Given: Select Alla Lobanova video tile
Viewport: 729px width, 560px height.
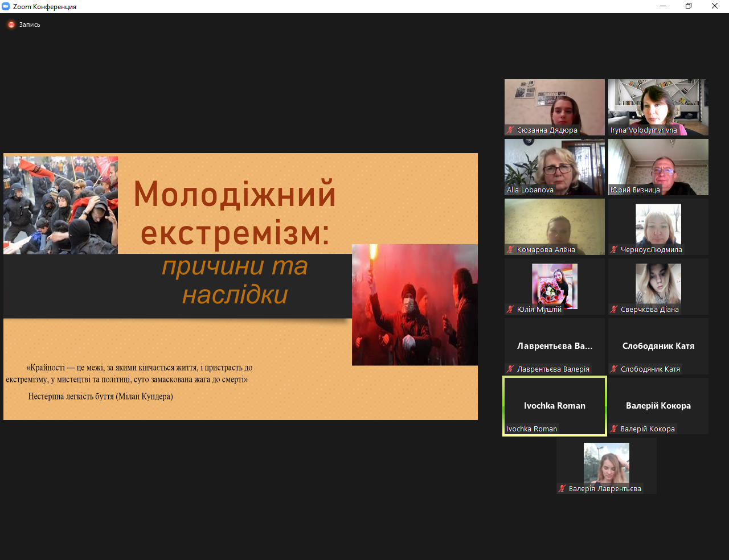Looking at the screenshot, I should [555, 167].
